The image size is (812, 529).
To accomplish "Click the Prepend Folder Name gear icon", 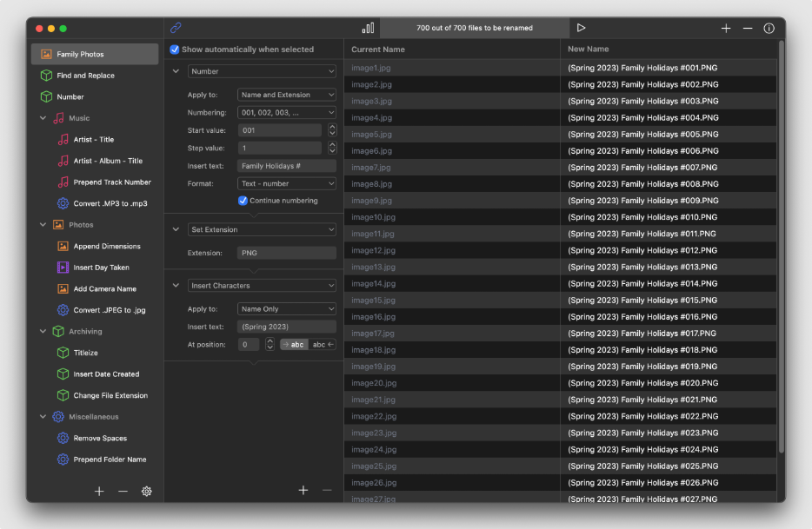I will tap(63, 460).
